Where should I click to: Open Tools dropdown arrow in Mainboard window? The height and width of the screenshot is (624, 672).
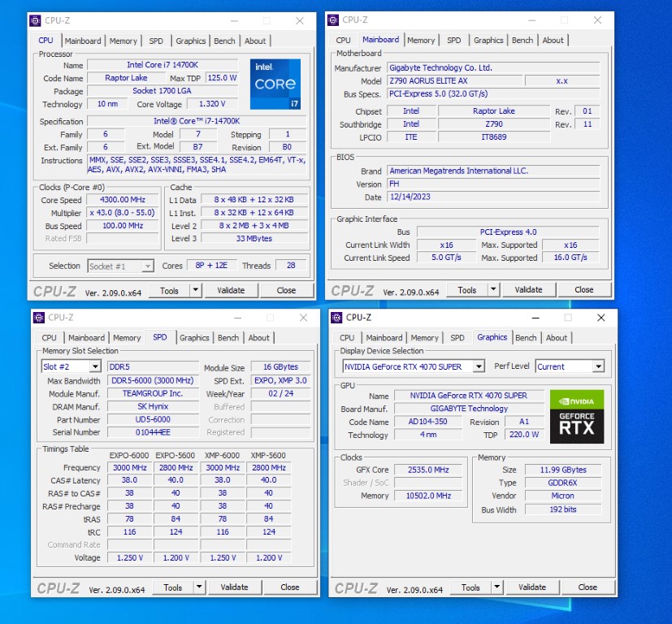point(494,290)
